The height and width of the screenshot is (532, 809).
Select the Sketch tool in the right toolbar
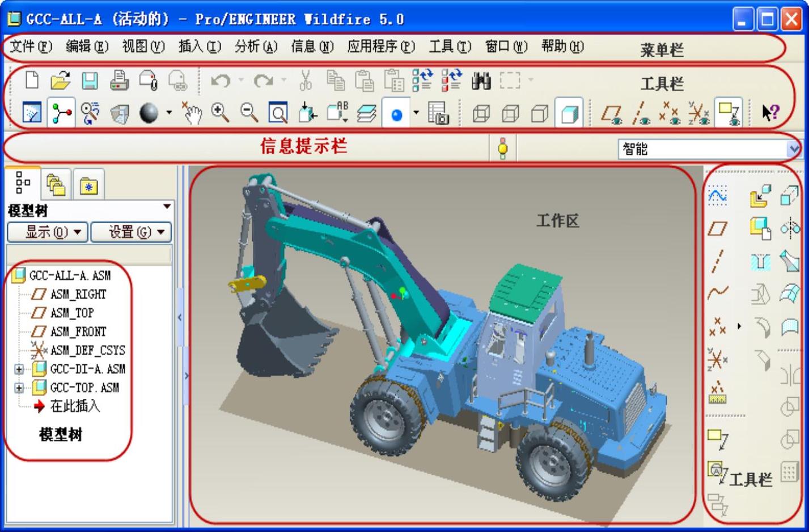717,195
